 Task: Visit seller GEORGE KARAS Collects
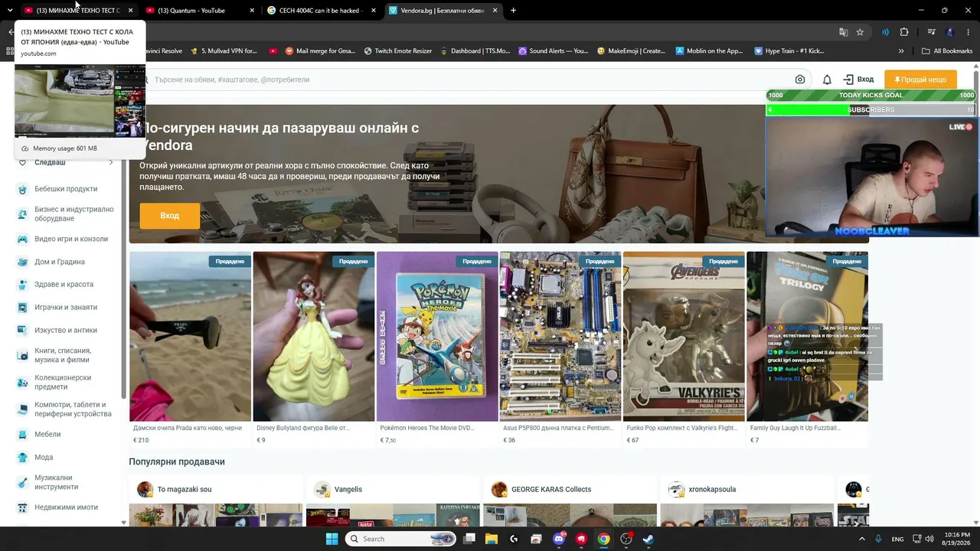[551, 489]
